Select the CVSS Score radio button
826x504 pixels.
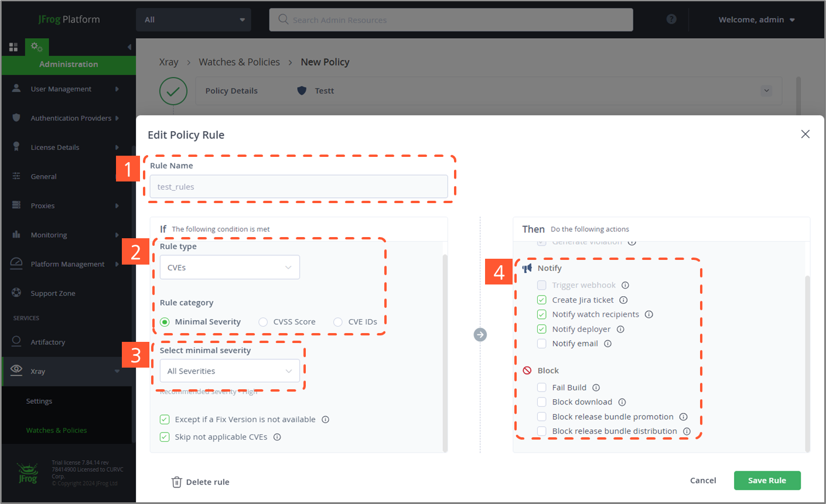(263, 322)
